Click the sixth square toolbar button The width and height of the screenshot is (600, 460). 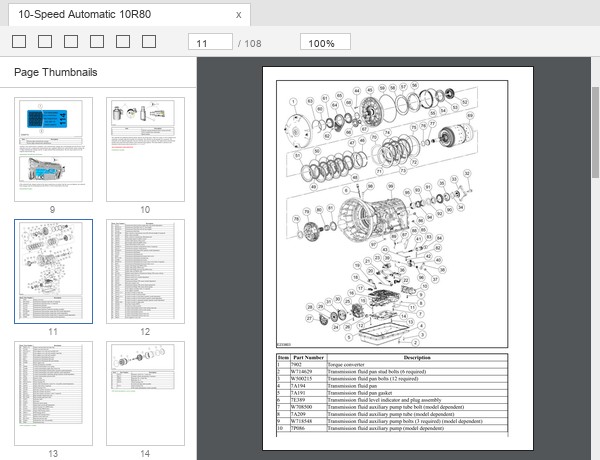(149, 42)
